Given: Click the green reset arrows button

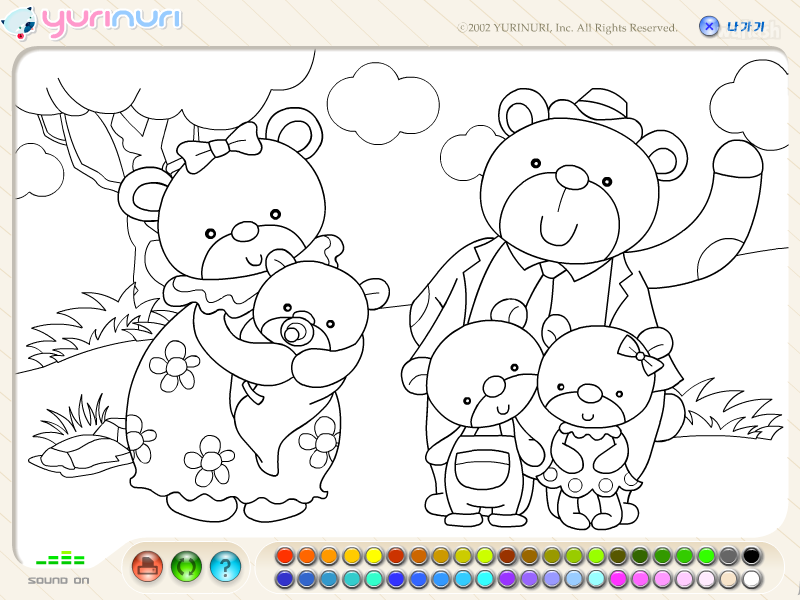Looking at the screenshot, I should tap(186, 566).
